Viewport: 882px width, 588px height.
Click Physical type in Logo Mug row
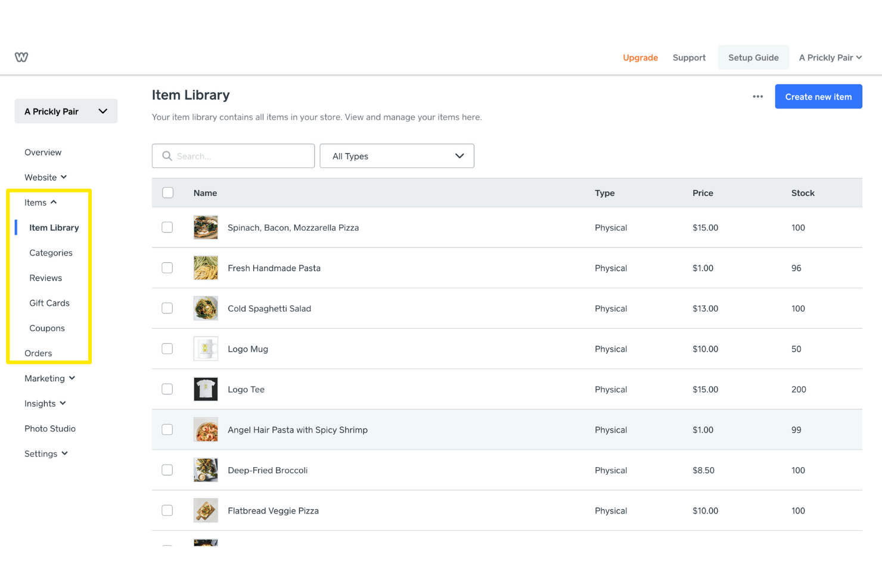pos(611,349)
